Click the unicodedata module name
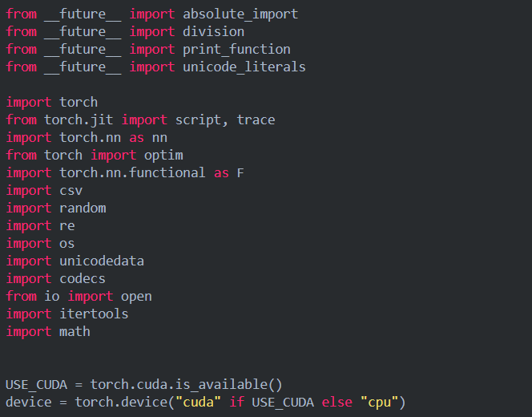 pyautogui.click(x=102, y=261)
